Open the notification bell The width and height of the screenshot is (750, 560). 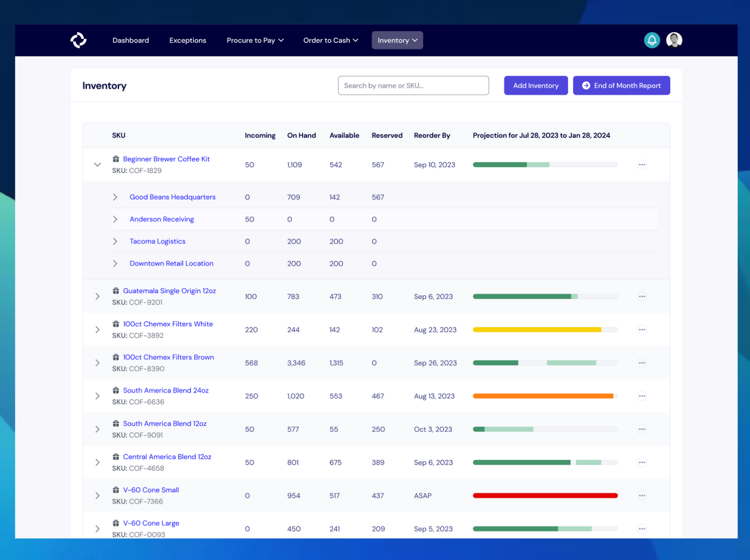pyautogui.click(x=652, y=40)
